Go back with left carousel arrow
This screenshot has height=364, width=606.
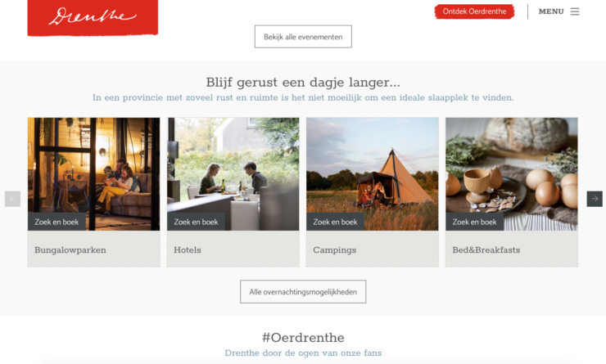[12, 199]
